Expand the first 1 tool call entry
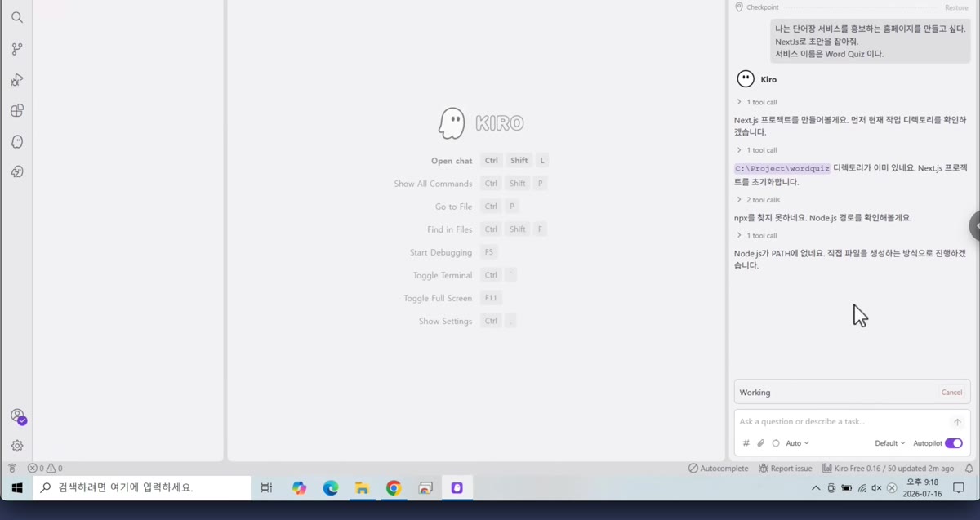The width and height of the screenshot is (980, 520). click(756, 103)
